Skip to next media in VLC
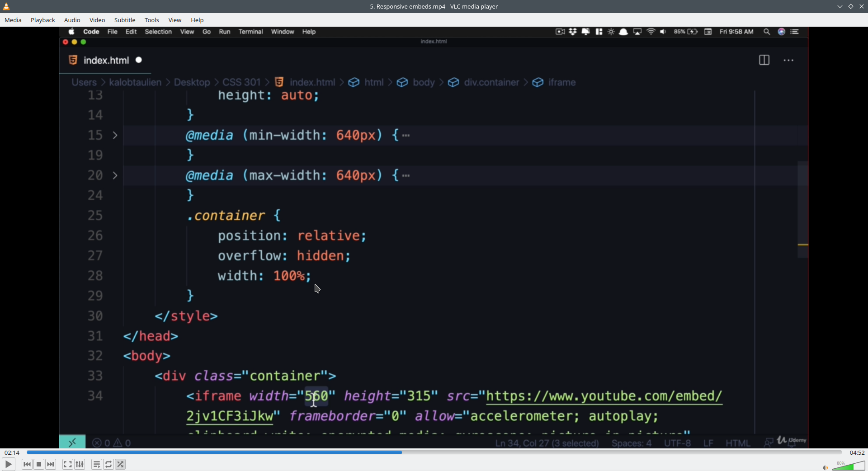The height and width of the screenshot is (471, 868). pos(51,464)
